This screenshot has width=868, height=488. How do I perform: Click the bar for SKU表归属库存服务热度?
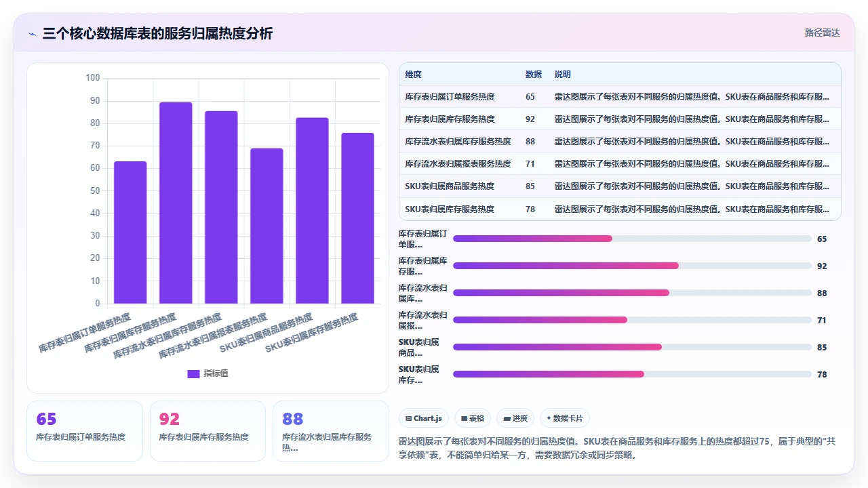pos(357,218)
